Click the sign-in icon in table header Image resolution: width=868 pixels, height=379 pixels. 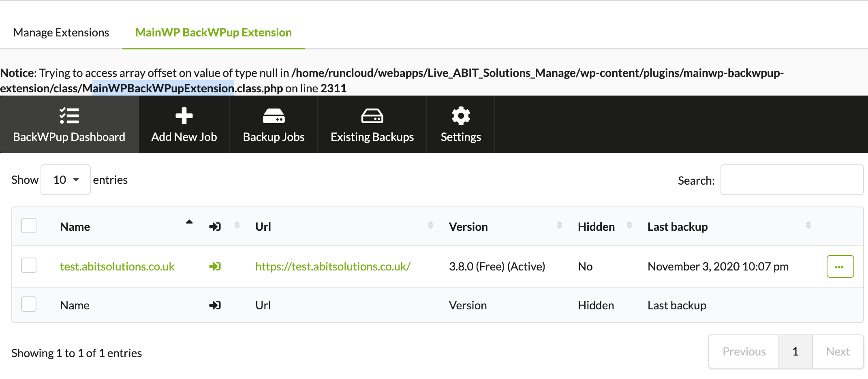pos(215,227)
